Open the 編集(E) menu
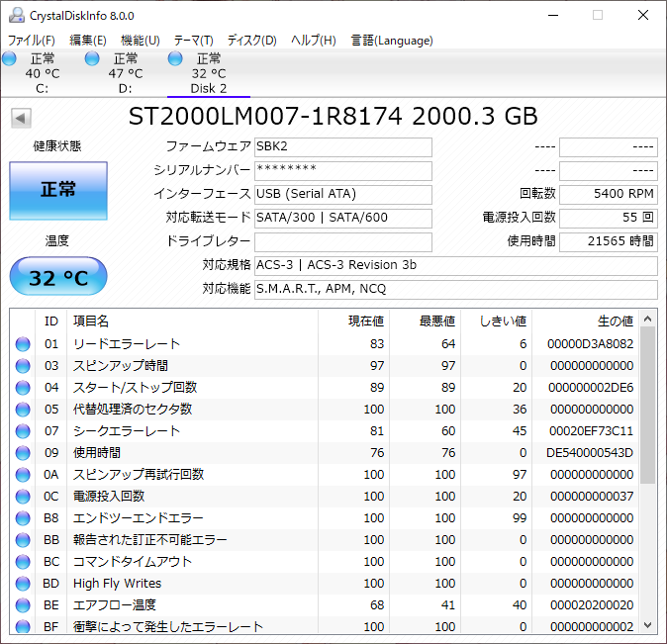Screen dimensions: 667x644 tap(88, 41)
